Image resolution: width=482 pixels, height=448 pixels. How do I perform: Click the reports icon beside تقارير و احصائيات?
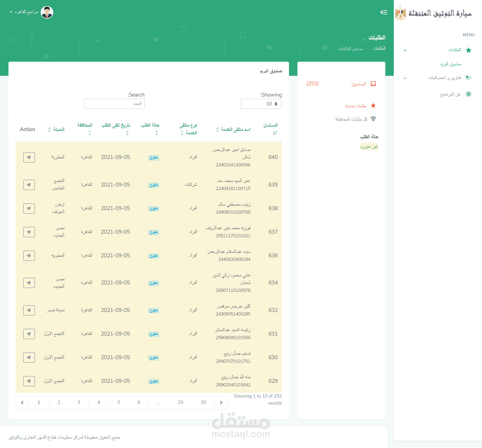coord(469,78)
